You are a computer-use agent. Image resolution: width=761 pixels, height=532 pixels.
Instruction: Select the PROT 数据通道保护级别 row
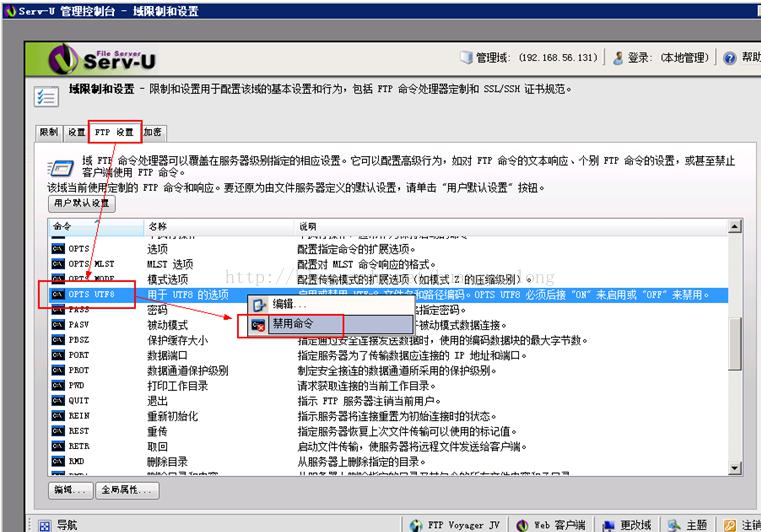[x=388, y=370]
